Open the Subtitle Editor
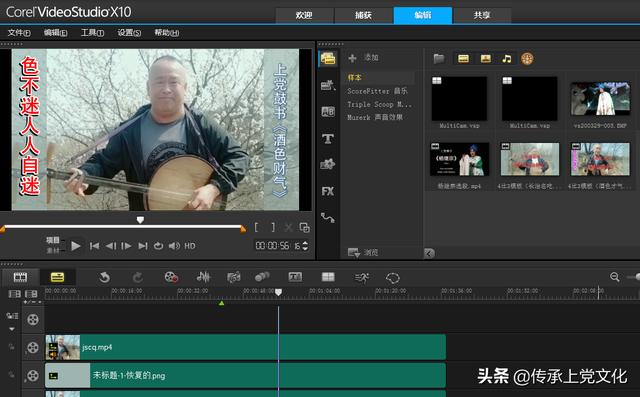This screenshot has height=397, width=640. click(x=295, y=277)
